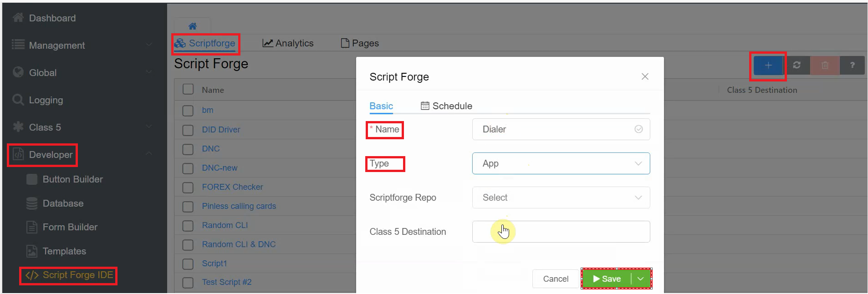Click the question mark help icon
Viewport: 868px width, 294px height.
852,66
